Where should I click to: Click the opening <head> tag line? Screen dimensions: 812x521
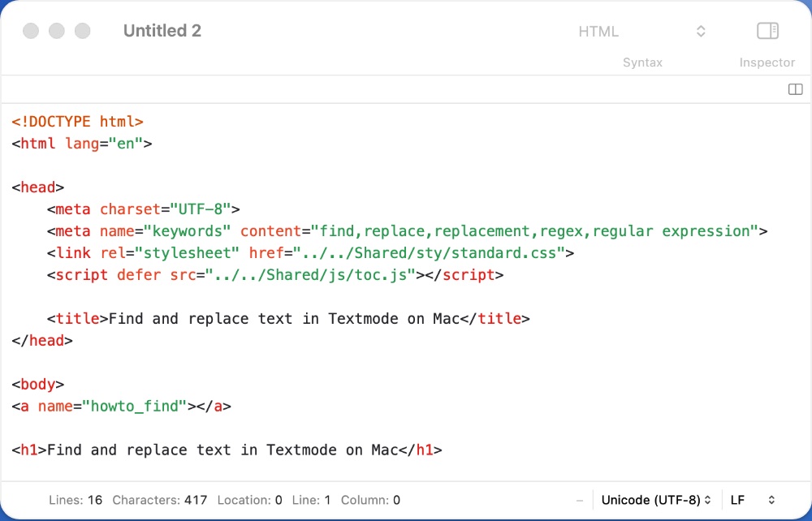coord(38,187)
